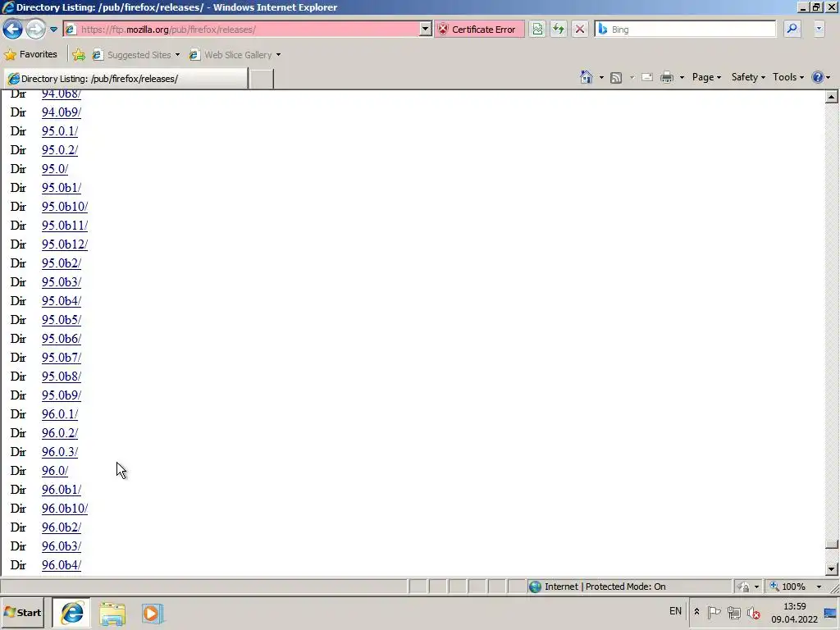Add page to Favorites bar icon

click(79, 55)
